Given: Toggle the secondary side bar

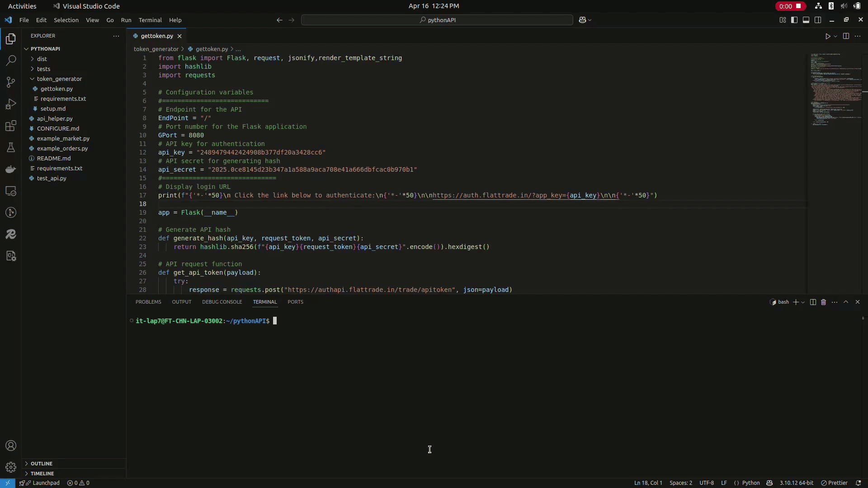Looking at the screenshot, I should tap(818, 20).
